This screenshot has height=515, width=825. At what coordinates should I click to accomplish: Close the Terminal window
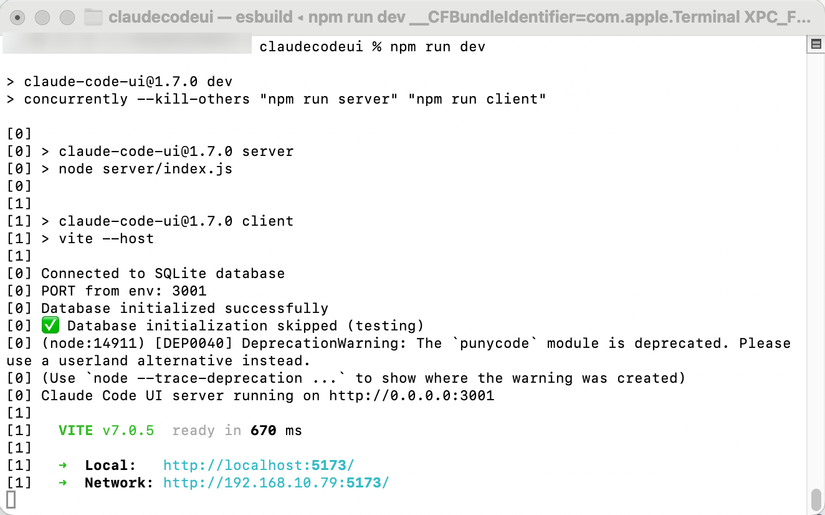(x=17, y=17)
